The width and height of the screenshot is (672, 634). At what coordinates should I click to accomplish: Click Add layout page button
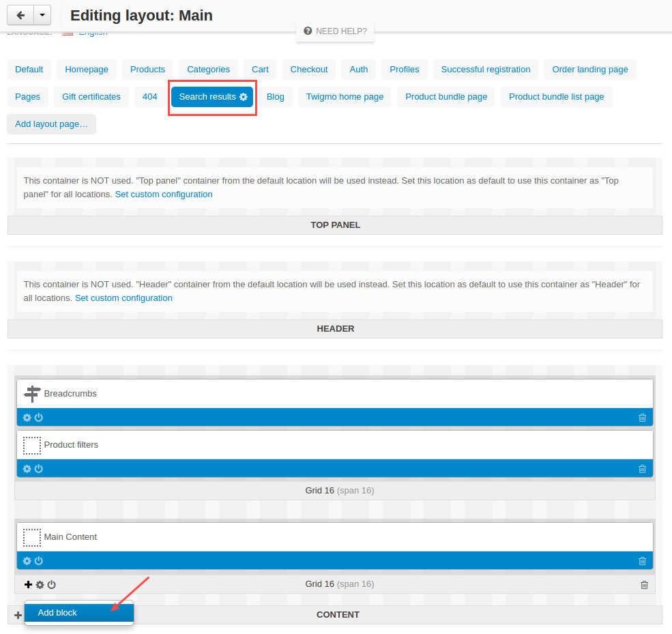(51, 124)
